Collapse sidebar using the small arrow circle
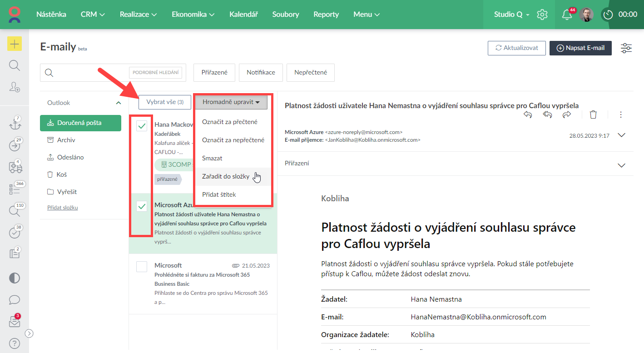 point(29,333)
